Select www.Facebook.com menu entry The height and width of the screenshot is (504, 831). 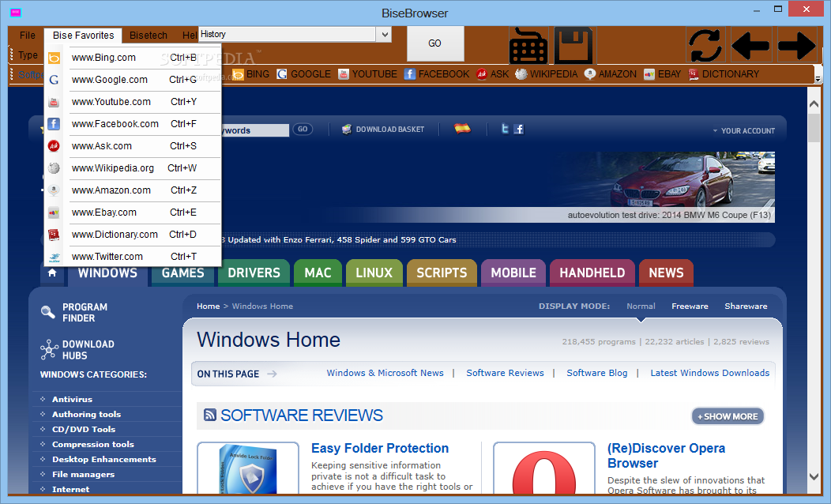point(133,124)
